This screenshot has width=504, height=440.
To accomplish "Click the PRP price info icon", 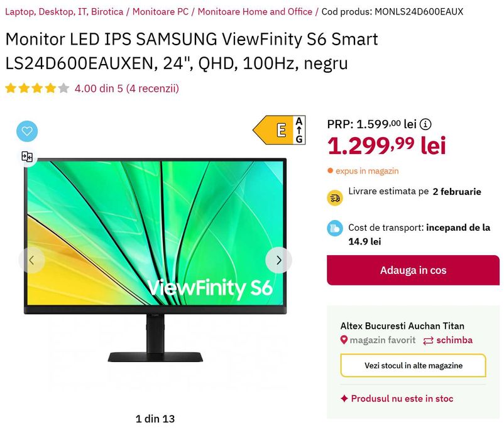I will 425,124.
